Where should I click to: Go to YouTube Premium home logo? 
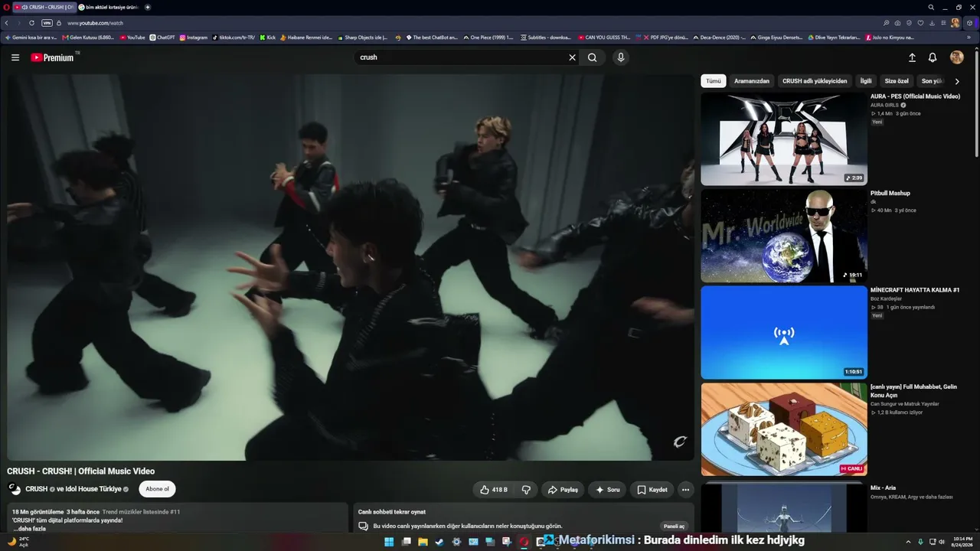click(x=53, y=57)
